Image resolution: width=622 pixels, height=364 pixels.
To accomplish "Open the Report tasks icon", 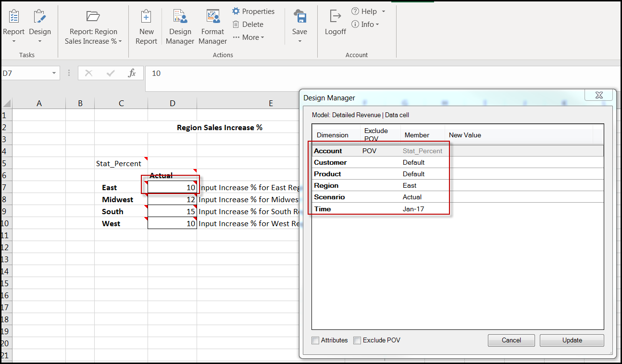I will 14,16.
